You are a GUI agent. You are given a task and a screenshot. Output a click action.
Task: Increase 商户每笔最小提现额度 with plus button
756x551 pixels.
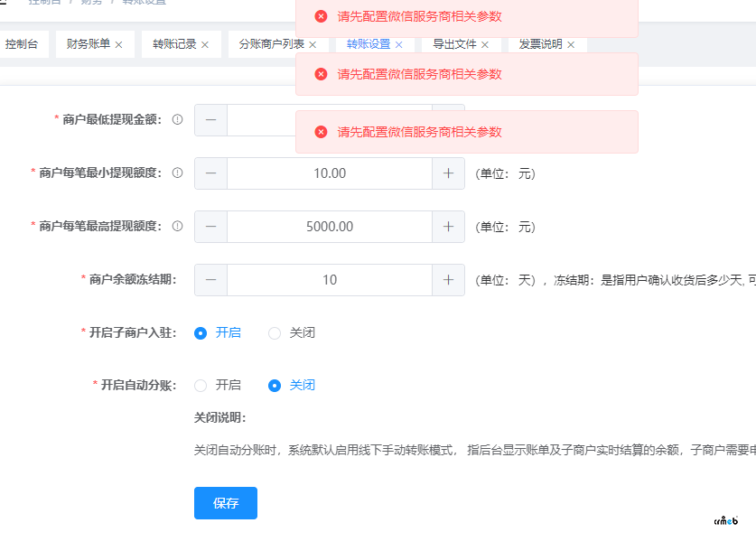[448, 173]
